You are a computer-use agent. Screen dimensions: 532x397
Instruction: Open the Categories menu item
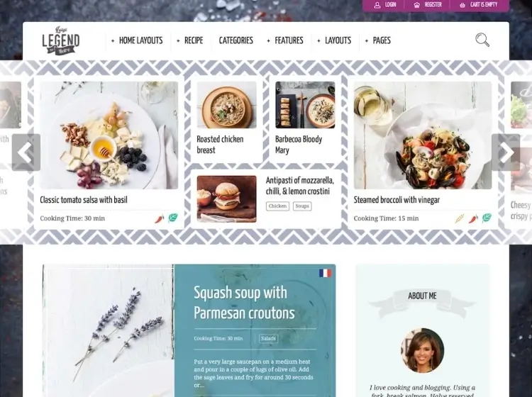coord(235,40)
